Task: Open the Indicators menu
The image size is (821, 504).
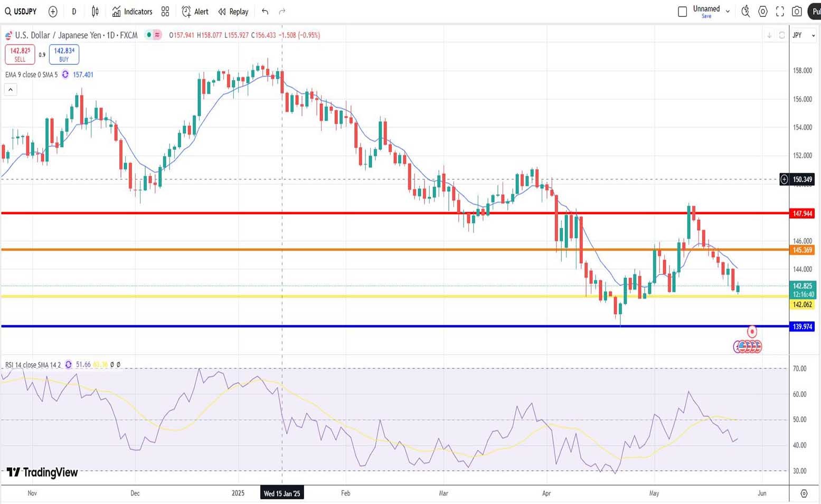Action: pyautogui.click(x=133, y=12)
